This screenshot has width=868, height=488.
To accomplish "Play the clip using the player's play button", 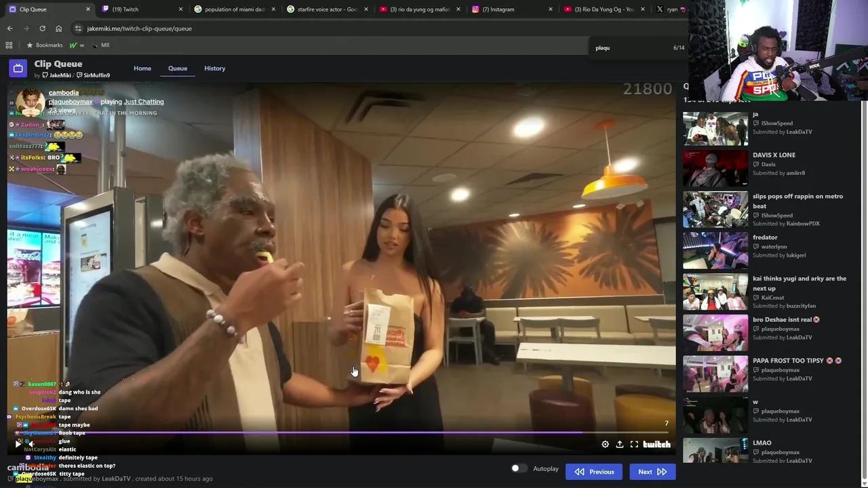I will (x=18, y=444).
